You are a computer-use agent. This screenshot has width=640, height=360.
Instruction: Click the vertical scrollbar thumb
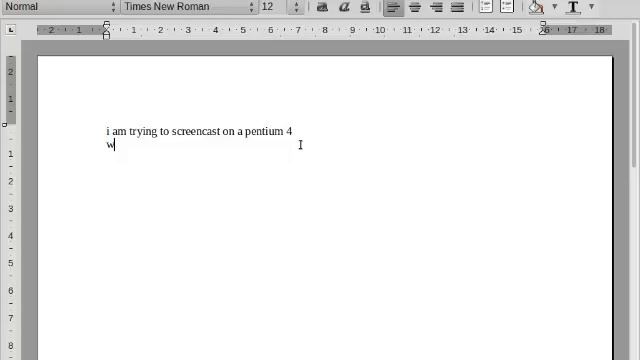(x=634, y=95)
